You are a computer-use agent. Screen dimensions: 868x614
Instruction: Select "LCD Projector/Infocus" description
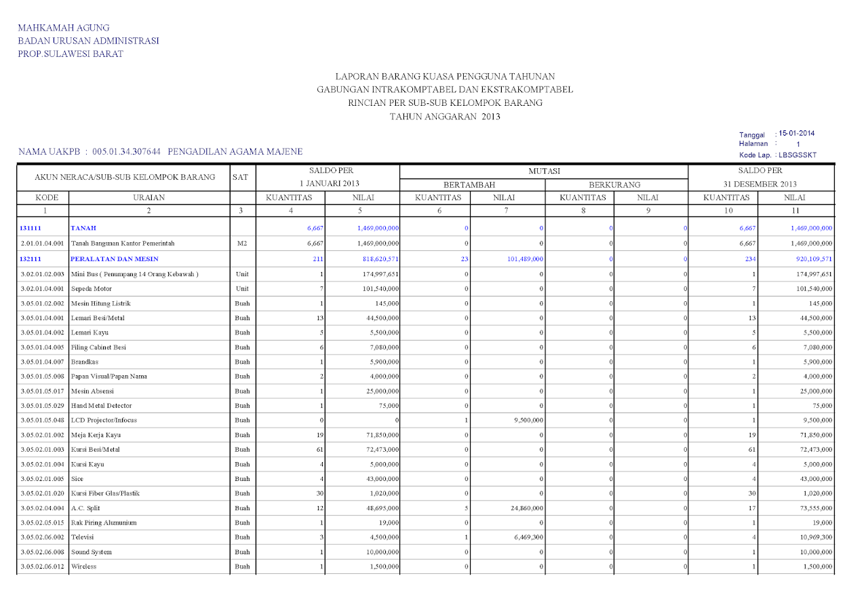103,421
